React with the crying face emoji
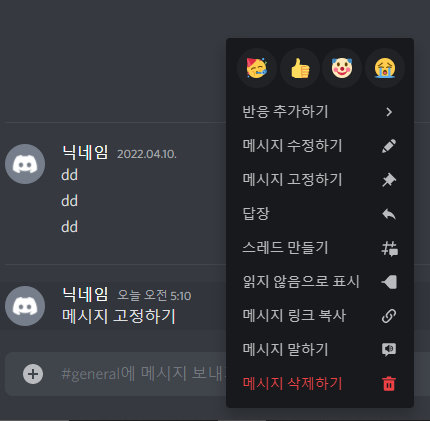This screenshot has height=421, width=430. pyautogui.click(x=385, y=68)
